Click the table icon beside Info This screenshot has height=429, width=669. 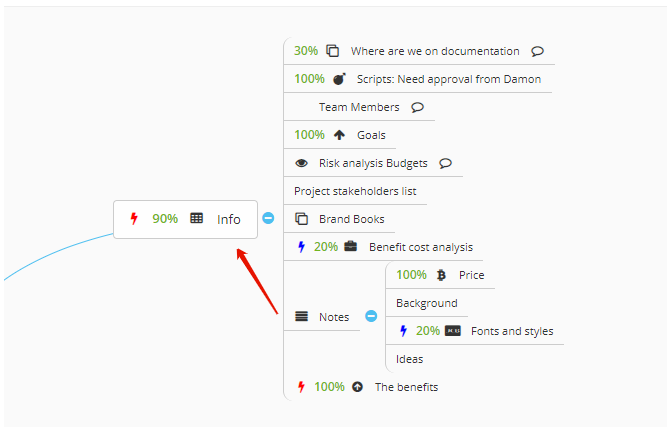pos(197,218)
